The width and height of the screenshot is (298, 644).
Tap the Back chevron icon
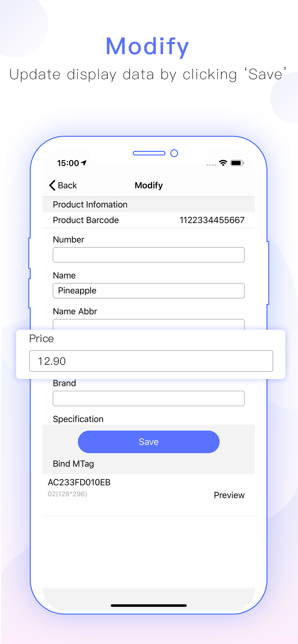pos(52,185)
